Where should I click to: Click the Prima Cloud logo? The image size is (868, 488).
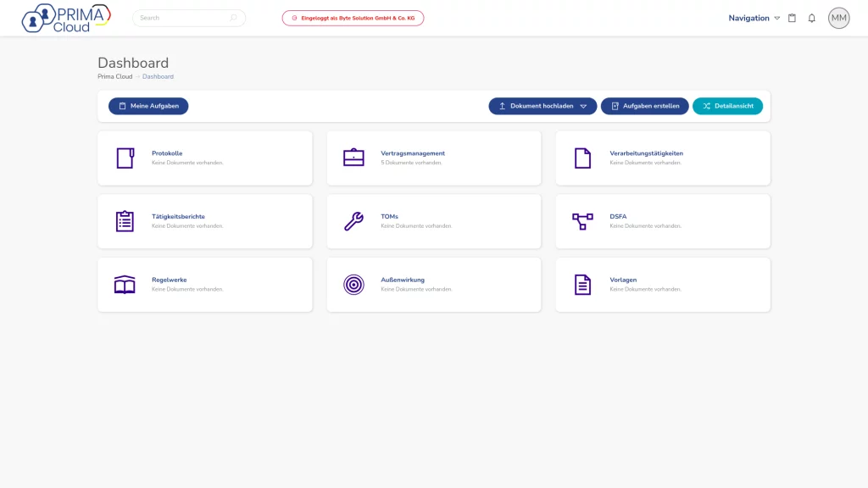[x=66, y=18]
